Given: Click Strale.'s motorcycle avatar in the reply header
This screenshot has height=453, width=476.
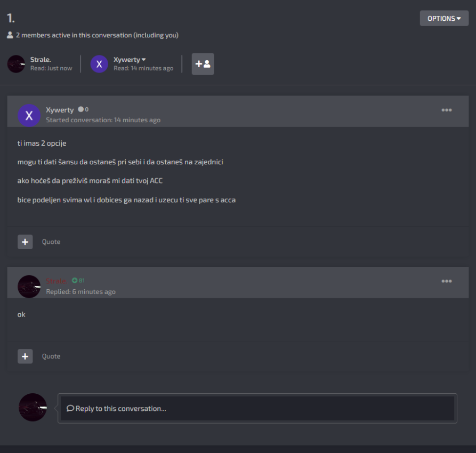Looking at the screenshot, I should [x=29, y=287].
